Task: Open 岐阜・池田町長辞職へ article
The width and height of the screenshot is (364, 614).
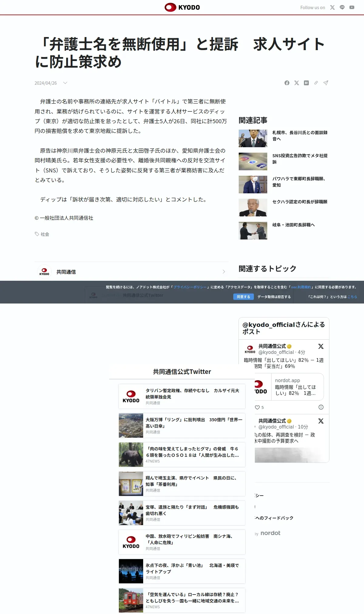Action: click(294, 225)
